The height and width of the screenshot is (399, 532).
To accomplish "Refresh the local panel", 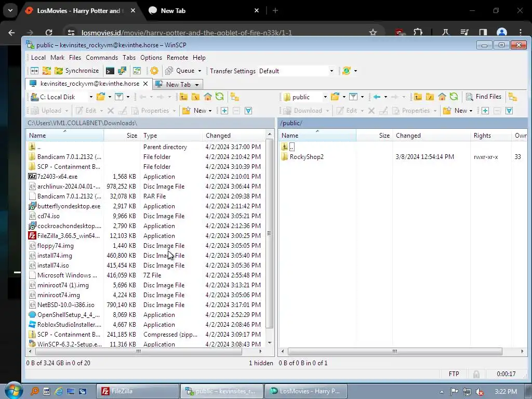I will pyautogui.click(x=220, y=97).
